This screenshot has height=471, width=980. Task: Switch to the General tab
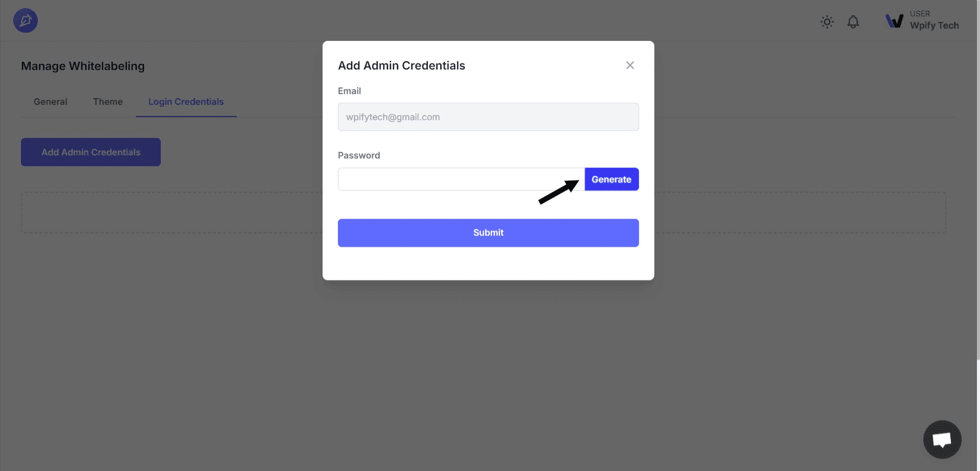(x=51, y=102)
